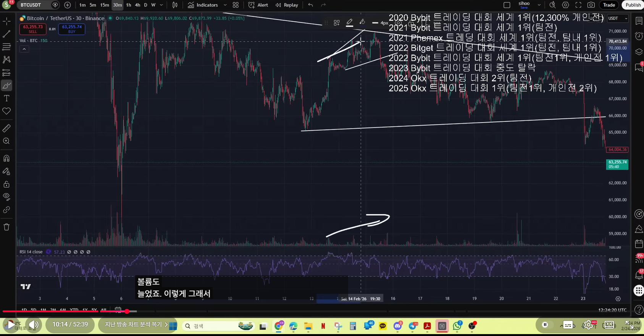Open chart settings hexagon icon
This screenshot has width=644, height=336.
(x=566, y=5)
